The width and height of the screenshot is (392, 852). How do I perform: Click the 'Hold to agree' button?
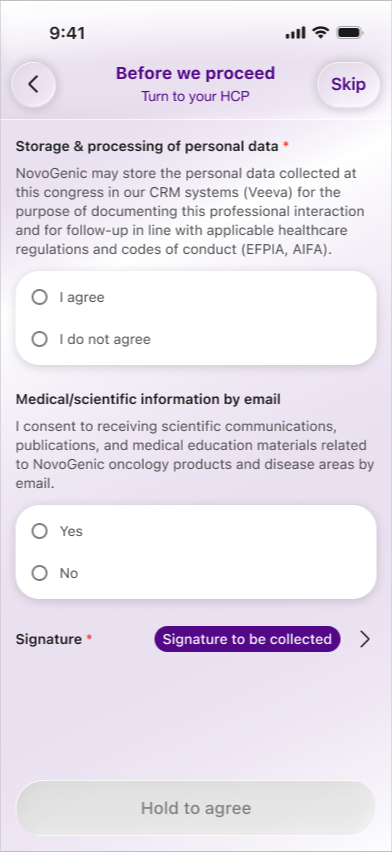click(x=196, y=808)
